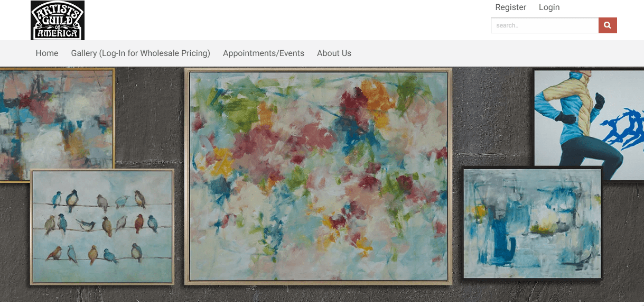Open the Register link

click(x=510, y=7)
